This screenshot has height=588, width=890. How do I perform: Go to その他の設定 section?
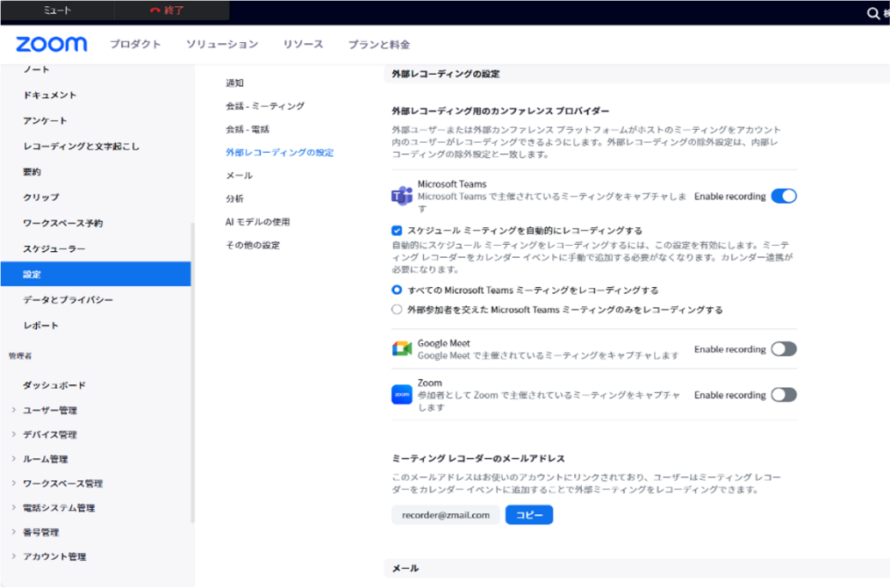pyautogui.click(x=253, y=245)
